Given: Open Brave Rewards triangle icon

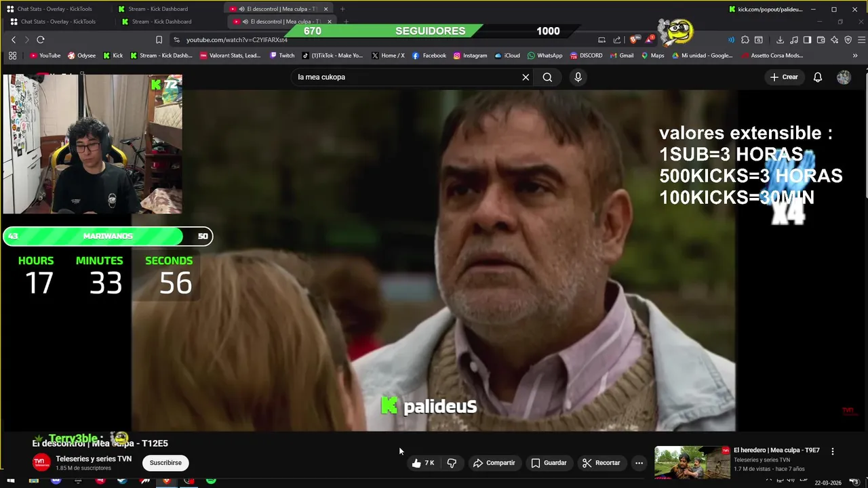Looking at the screenshot, I should (x=650, y=40).
